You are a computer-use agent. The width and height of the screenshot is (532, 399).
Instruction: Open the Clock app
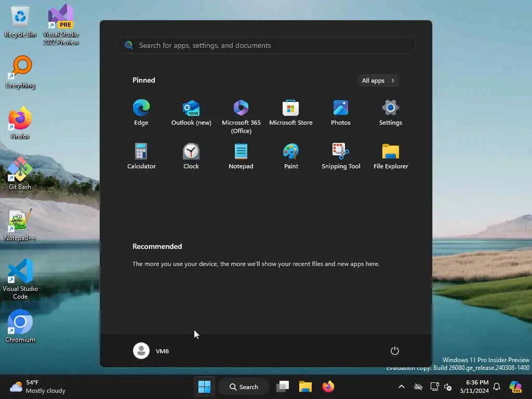click(191, 156)
